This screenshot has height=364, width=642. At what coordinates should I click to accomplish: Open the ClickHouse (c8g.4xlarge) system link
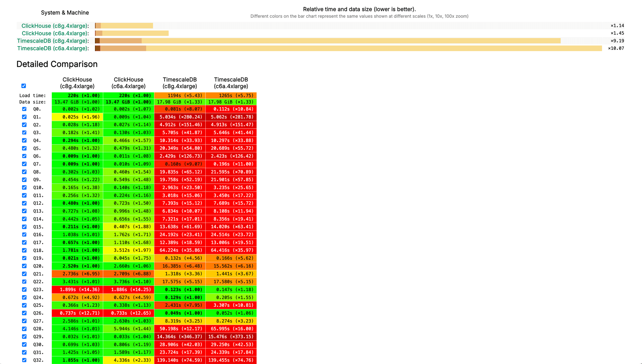(55, 26)
